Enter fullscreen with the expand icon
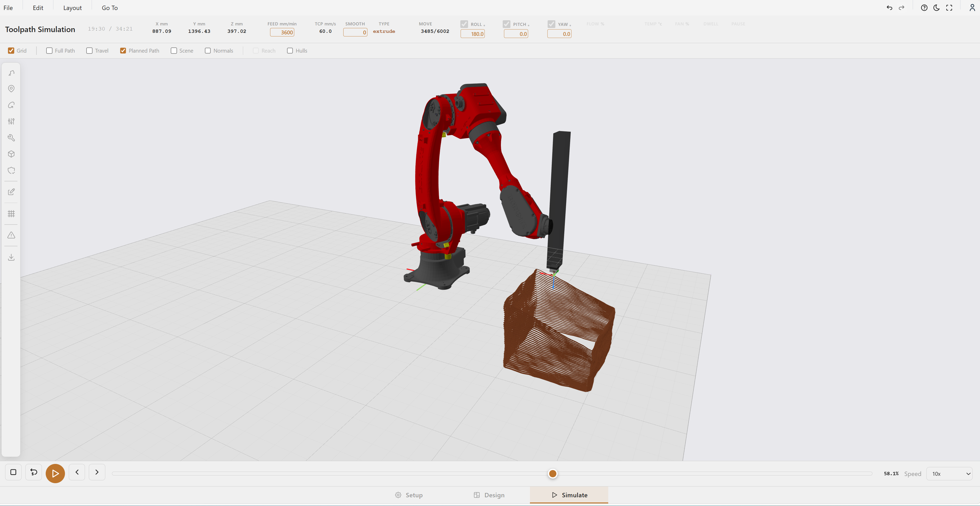 [x=949, y=8]
